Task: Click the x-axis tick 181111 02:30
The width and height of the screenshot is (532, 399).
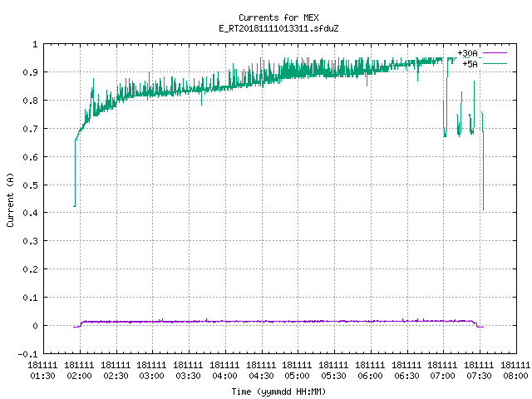Action: point(116,371)
